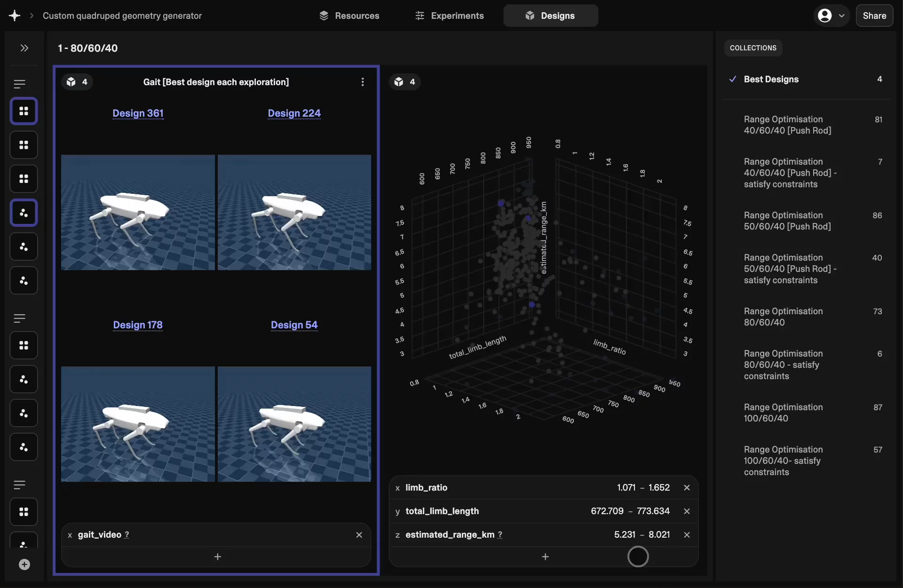Screen dimensions: 903x588
Task: Click the Design 224 gait video thumbnail
Action: click(x=294, y=212)
